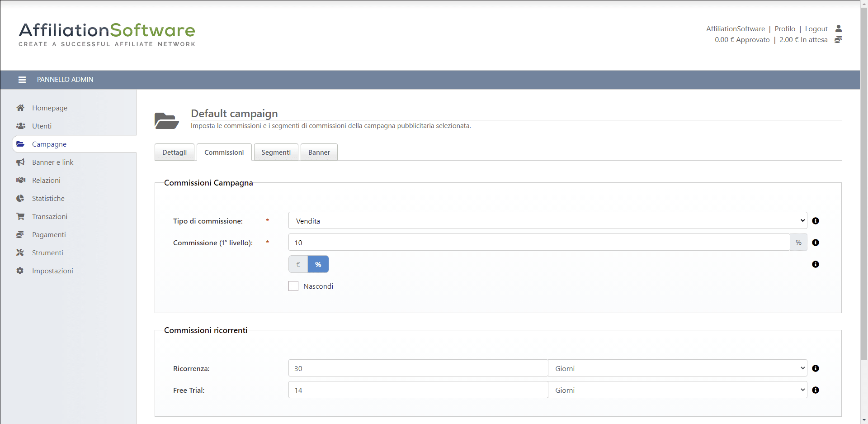Open the Dettagli tab
Image resolution: width=868 pixels, height=424 pixels.
coord(175,152)
